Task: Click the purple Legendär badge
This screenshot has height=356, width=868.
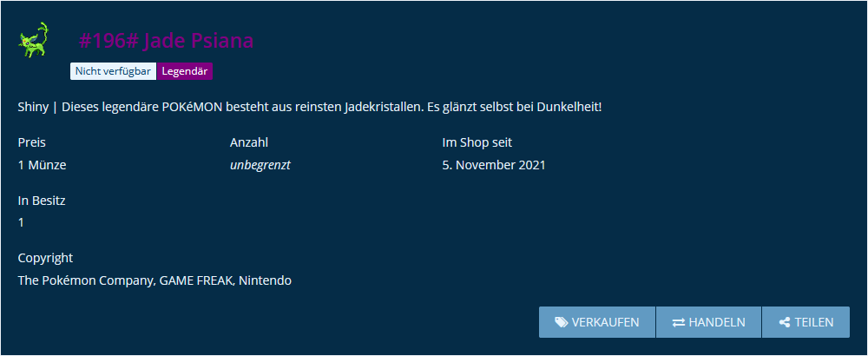Action: click(x=185, y=71)
